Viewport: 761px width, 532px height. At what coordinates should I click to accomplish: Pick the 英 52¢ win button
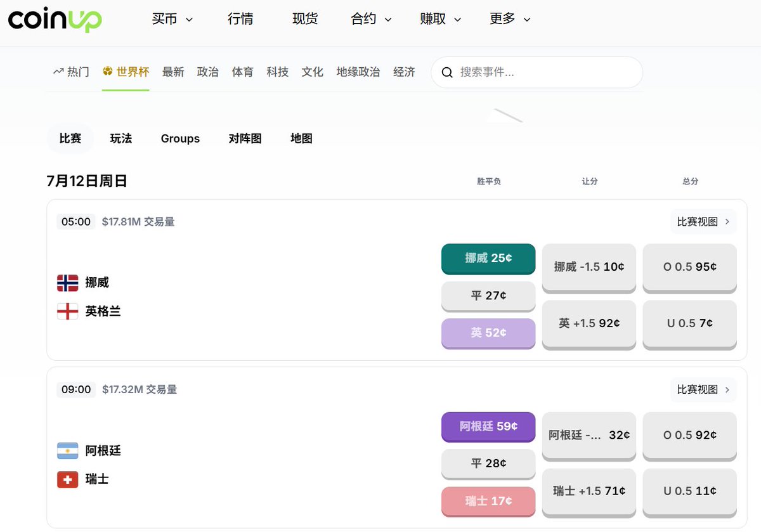pyautogui.click(x=488, y=333)
